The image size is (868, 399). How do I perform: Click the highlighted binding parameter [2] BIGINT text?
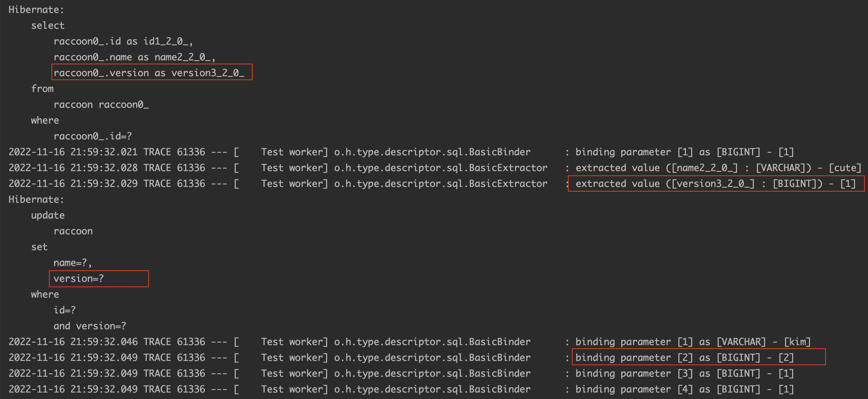tap(684, 358)
